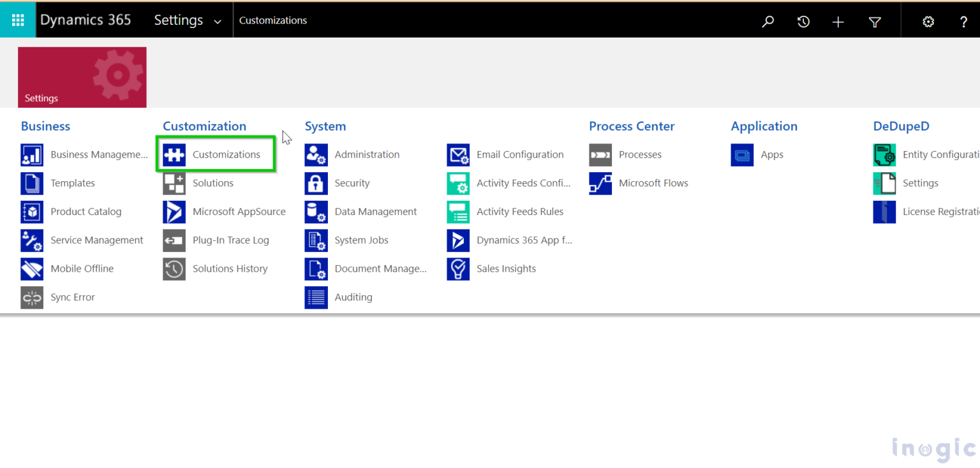Click the Advanced Find funnel icon
This screenshot has width=980, height=468.
point(874,21)
